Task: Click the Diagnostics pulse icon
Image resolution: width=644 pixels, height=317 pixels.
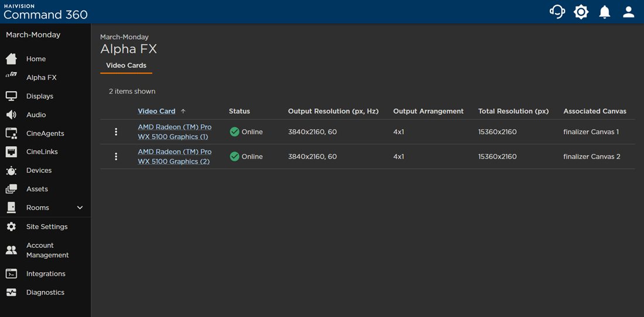Action: click(x=12, y=292)
